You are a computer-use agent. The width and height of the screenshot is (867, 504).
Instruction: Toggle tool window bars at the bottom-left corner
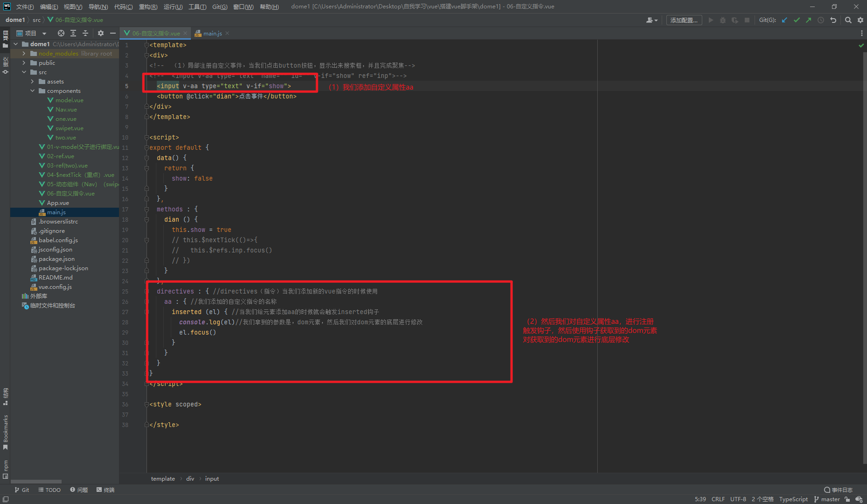click(6, 499)
